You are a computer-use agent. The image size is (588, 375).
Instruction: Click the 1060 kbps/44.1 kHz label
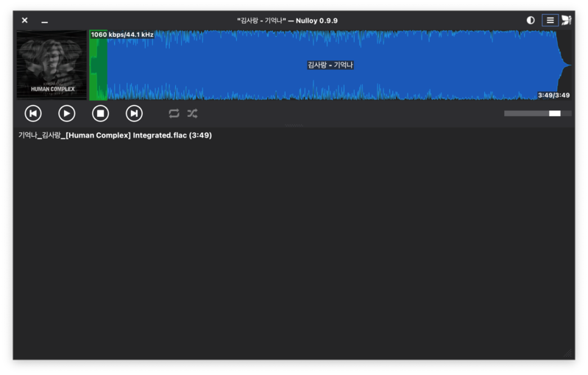pyautogui.click(x=122, y=35)
